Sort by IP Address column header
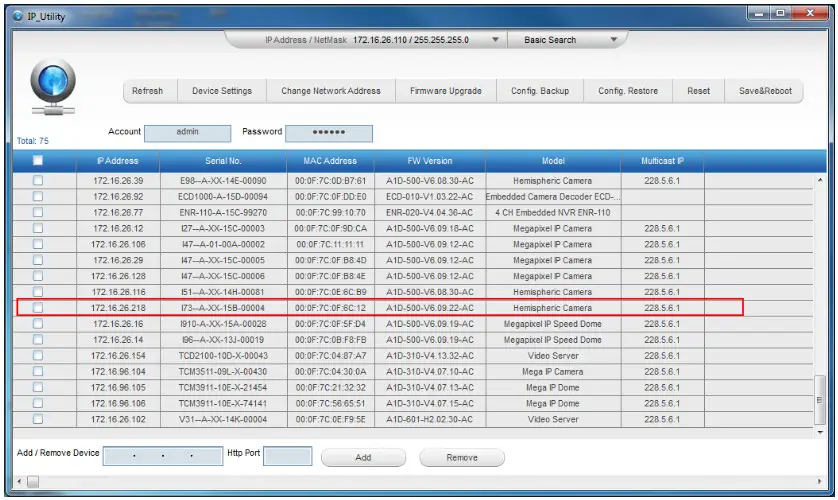 pyautogui.click(x=118, y=161)
